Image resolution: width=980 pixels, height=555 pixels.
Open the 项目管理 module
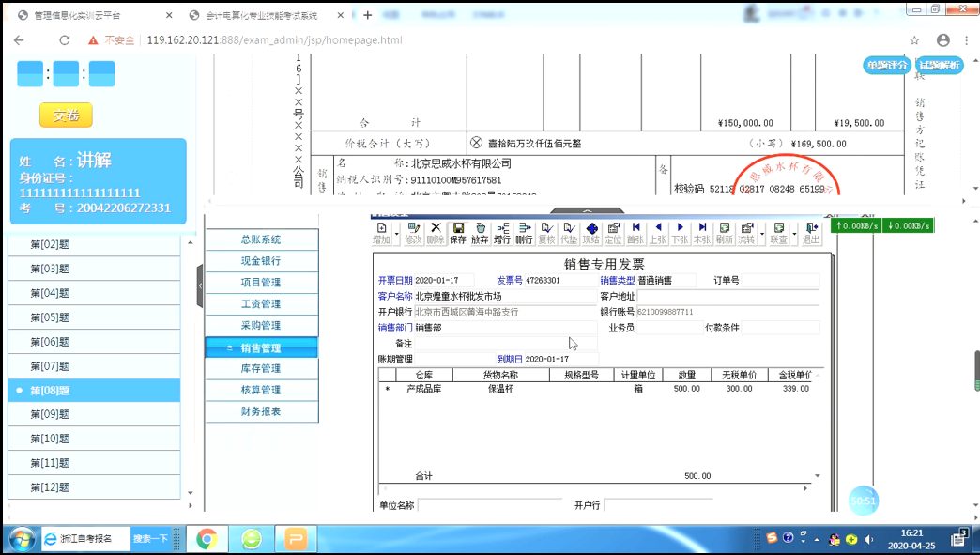261,283
